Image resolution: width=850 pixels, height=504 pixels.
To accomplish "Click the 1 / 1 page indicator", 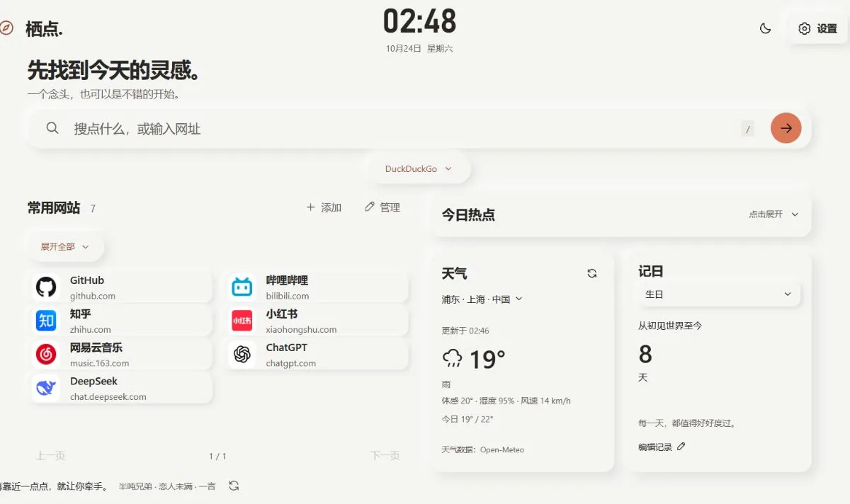I will 217,457.
